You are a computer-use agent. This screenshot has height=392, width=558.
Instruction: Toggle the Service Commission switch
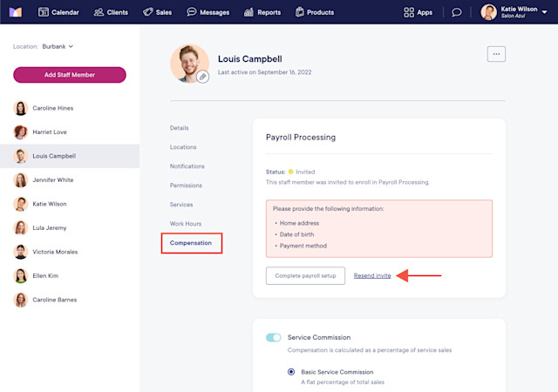coord(273,337)
